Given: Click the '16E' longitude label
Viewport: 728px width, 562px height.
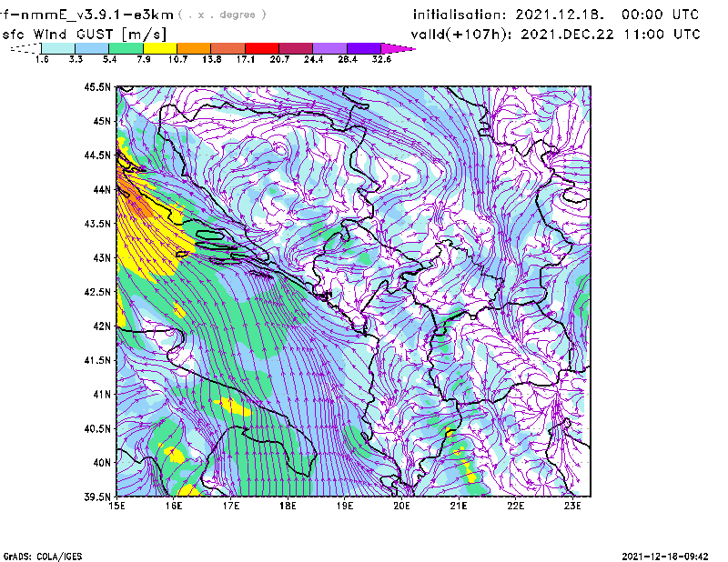Looking at the screenshot, I should coord(174,506).
